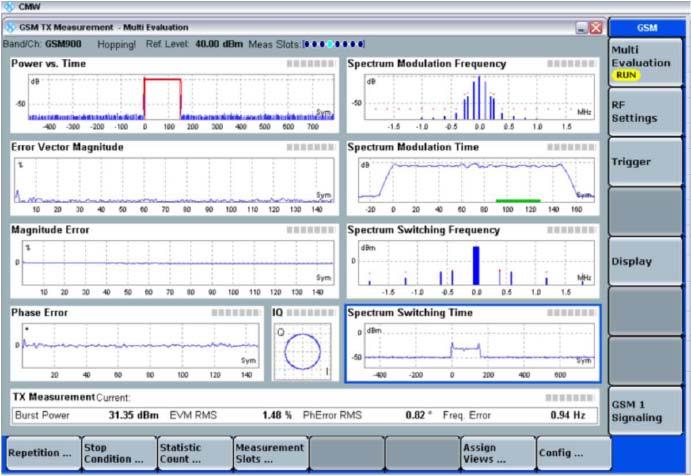Close the GSM TX Measurement window

(596, 28)
